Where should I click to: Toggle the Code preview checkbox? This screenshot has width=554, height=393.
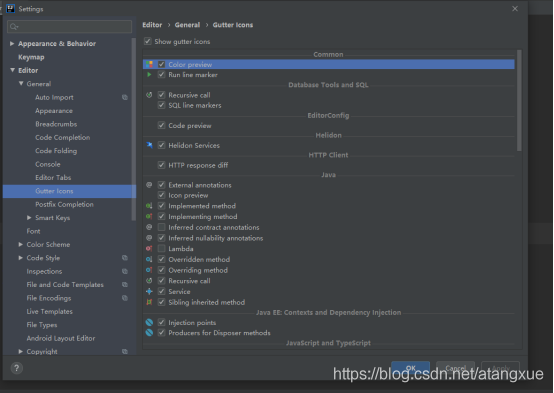pyautogui.click(x=161, y=125)
